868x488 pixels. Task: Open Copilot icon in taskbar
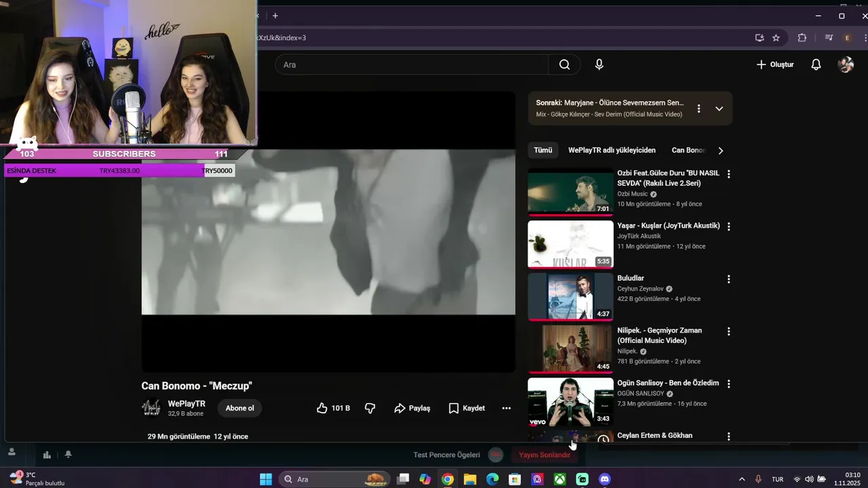coord(425,479)
